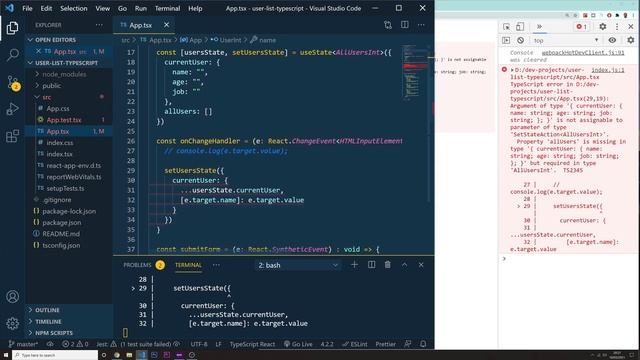Show more DevTools tabs chevron
The height and width of the screenshot is (360, 640).
coord(539,27)
